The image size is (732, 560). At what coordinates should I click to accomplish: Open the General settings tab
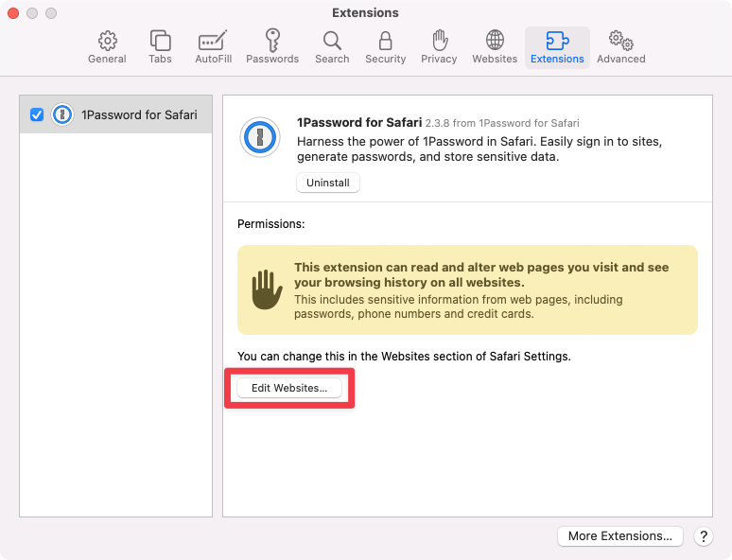coord(107,46)
